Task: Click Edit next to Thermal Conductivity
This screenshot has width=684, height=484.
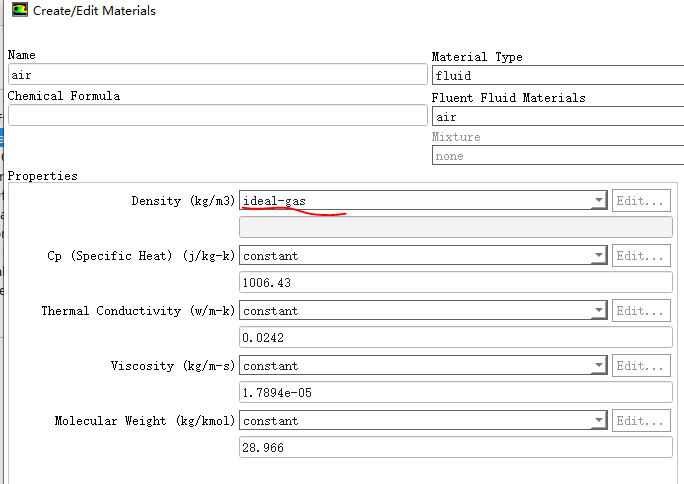Action: [641, 311]
